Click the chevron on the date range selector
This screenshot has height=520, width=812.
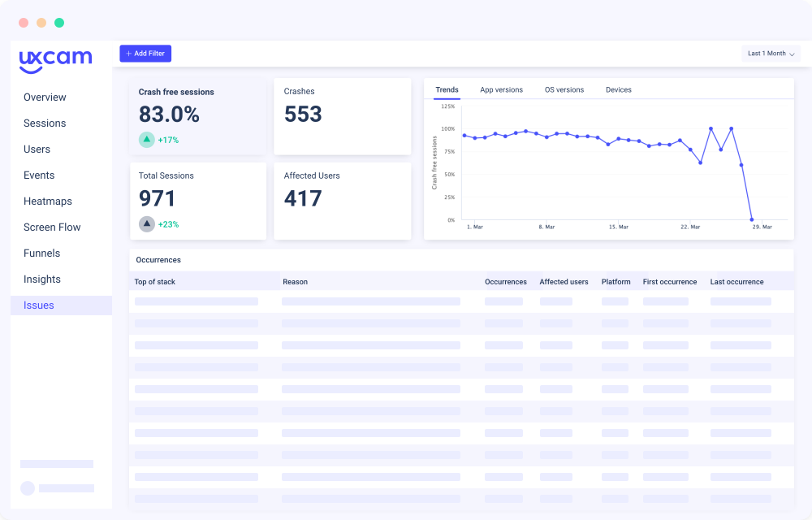coord(792,53)
